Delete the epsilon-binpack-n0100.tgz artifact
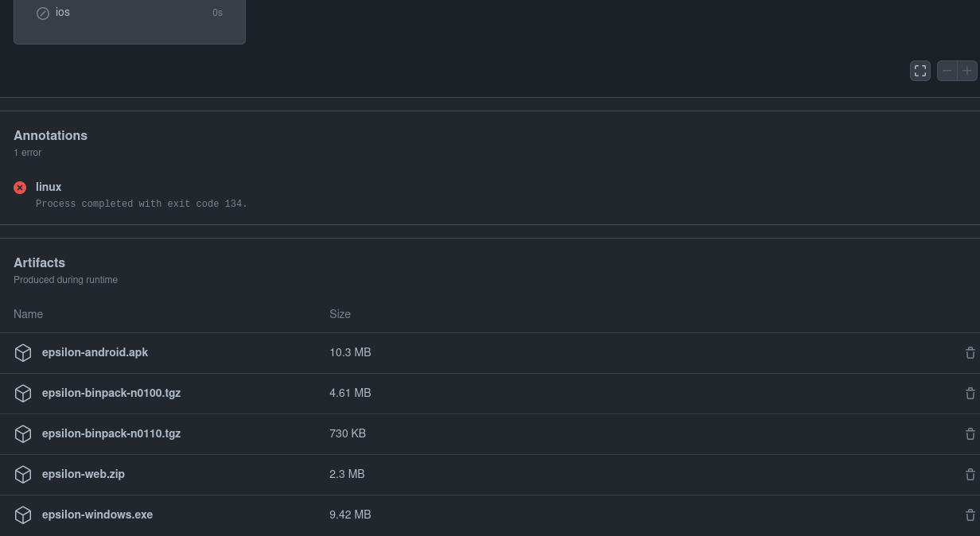 point(970,393)
